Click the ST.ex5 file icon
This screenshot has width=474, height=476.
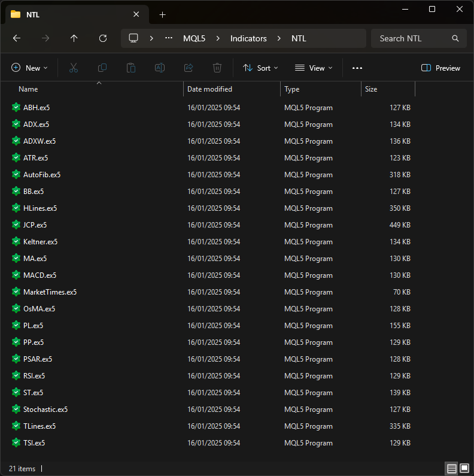coord(16,392)
